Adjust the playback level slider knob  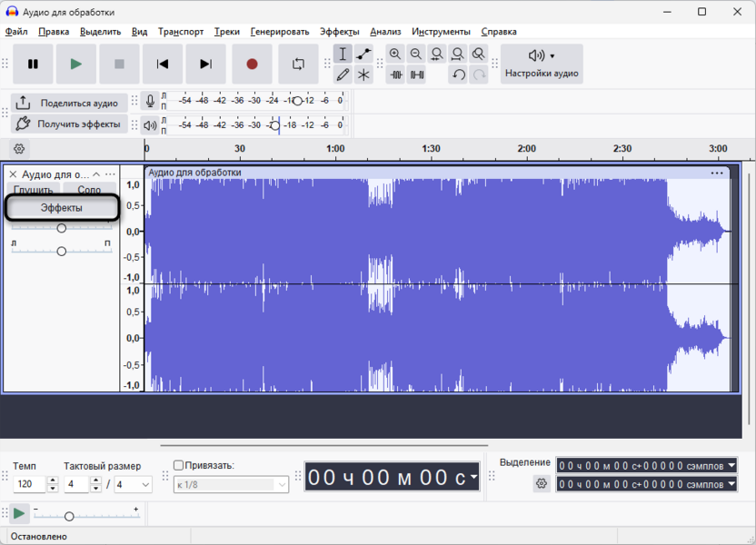tap(274, 125)
